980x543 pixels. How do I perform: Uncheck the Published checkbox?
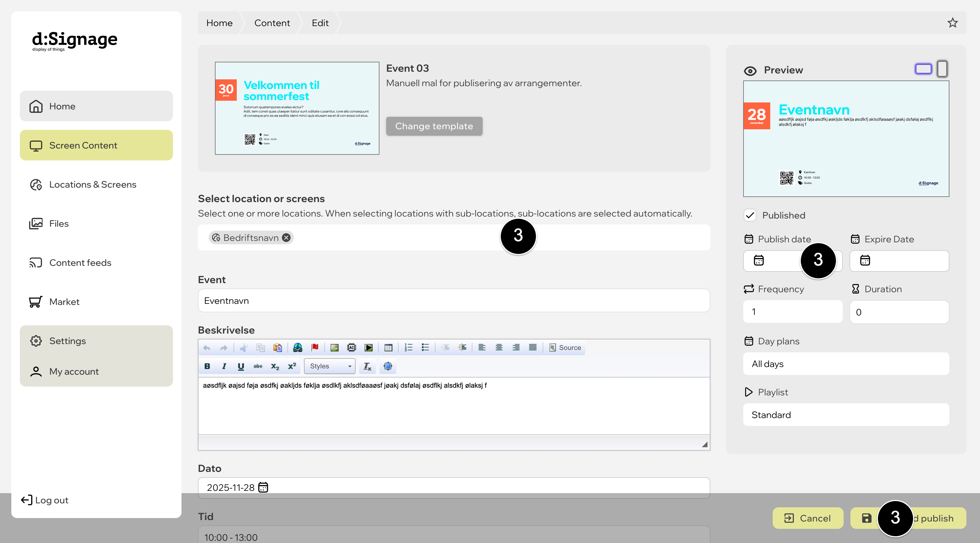coord(750,215)
